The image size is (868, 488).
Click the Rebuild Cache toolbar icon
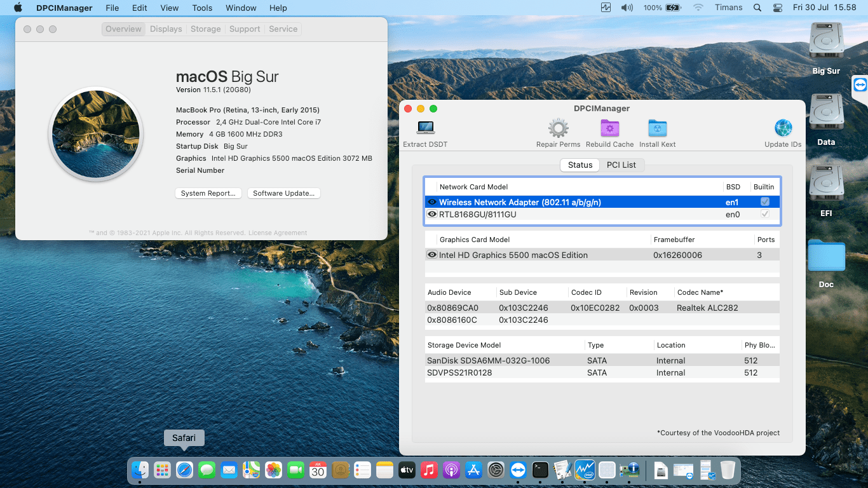pos(609,128)
